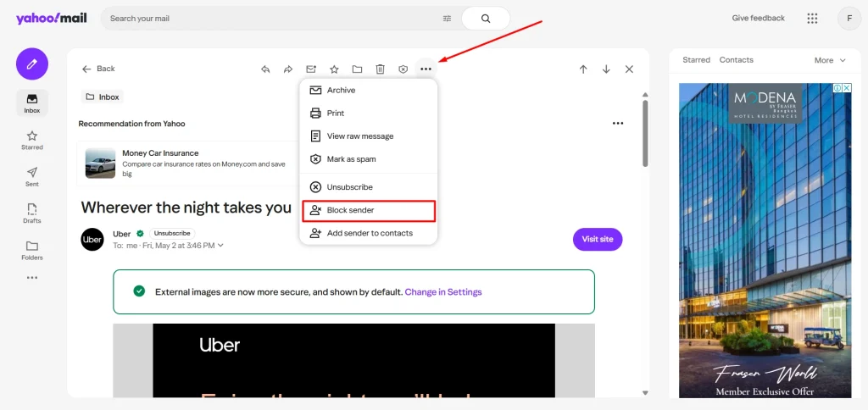Click the Visit site button
This screenshot has height=410, width=868.
(598, 239)
